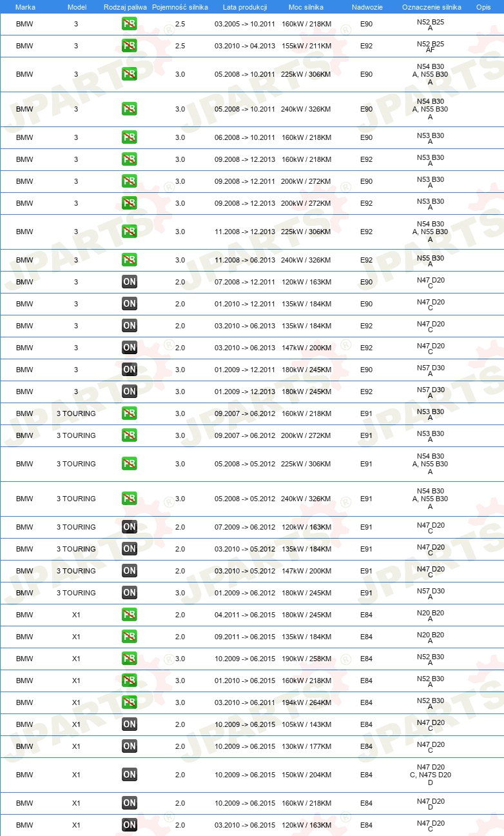
Task: Click the '07.2009 -> 06.2012' date cell
Action: pyautogui.click(x=245, y=527)
